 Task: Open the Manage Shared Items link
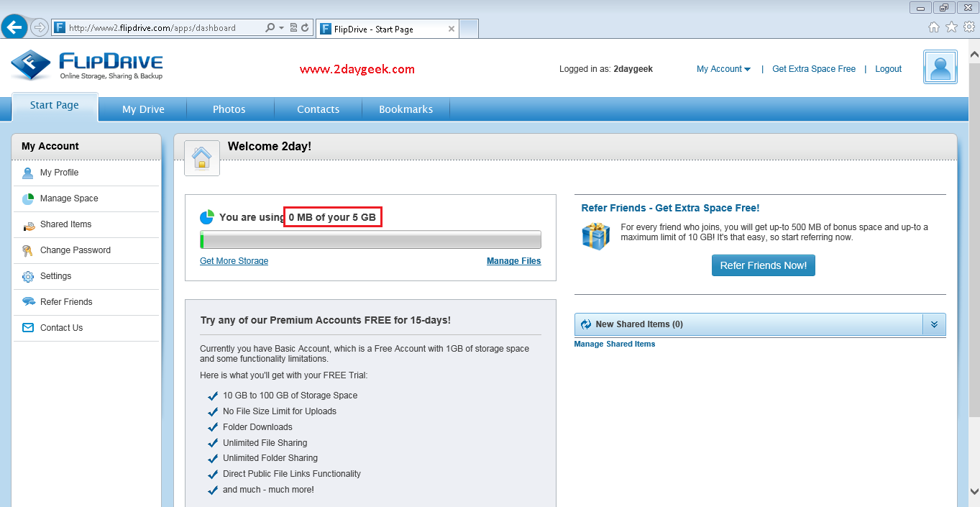[615, 344]
